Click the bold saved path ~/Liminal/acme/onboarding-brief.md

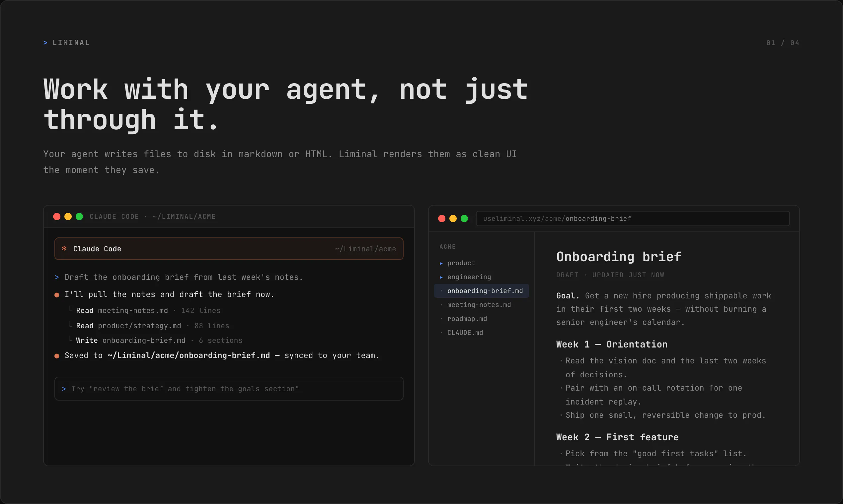pyautogui.click(x=189, y=355)
